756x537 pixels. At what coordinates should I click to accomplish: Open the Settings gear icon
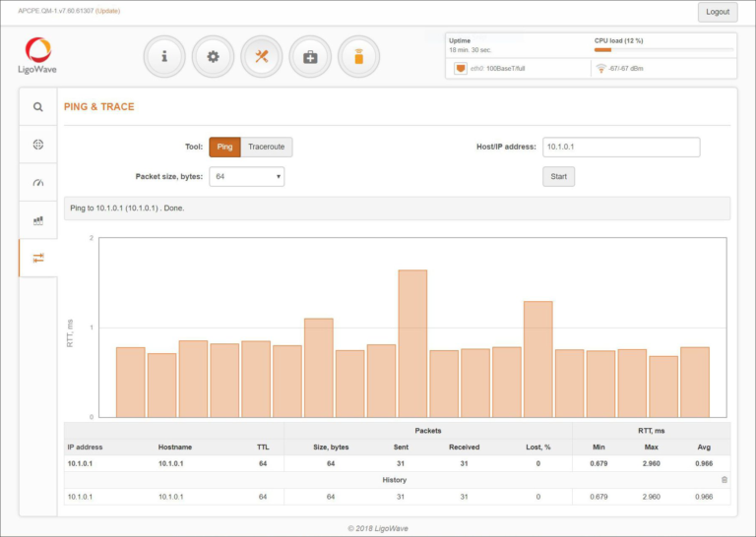click(213, 57)
